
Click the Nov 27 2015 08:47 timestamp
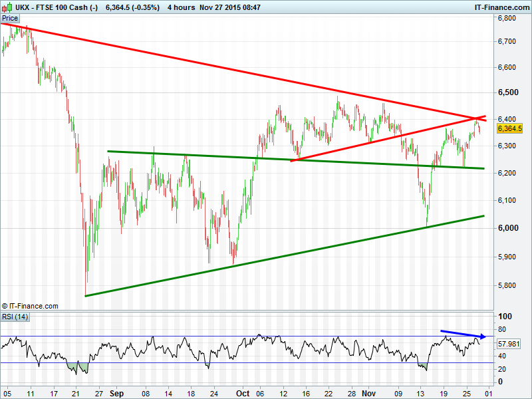coord(230,7)
